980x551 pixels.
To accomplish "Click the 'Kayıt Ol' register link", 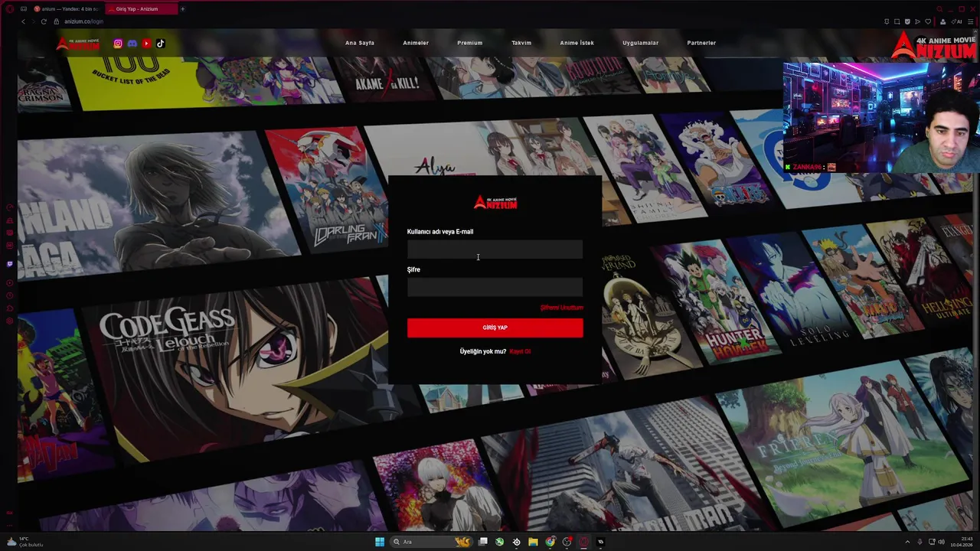I will click(520, 351).
